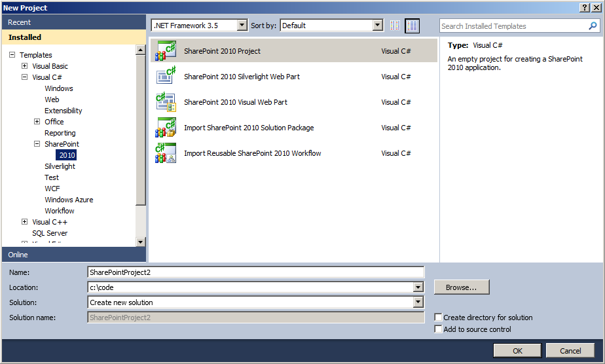Click the search magnifier icon
The height and width of the screenshot is (364, 605).
tap(593, 26)
